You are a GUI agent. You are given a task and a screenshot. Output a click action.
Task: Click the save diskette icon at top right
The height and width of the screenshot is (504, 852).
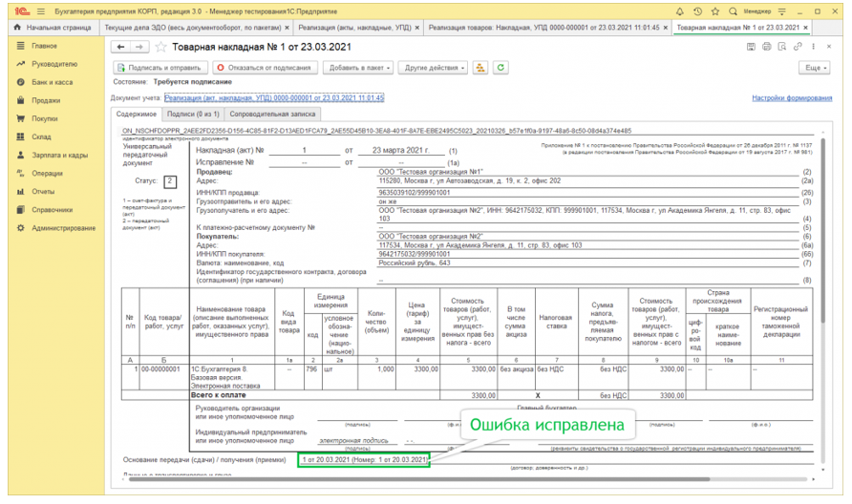(751, 47)
